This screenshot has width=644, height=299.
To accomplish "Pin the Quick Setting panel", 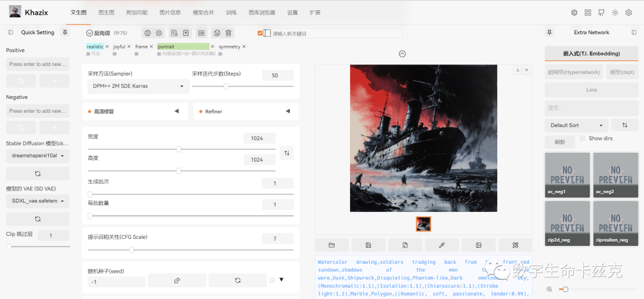I will pyautogui.click(x=65, y=32).
